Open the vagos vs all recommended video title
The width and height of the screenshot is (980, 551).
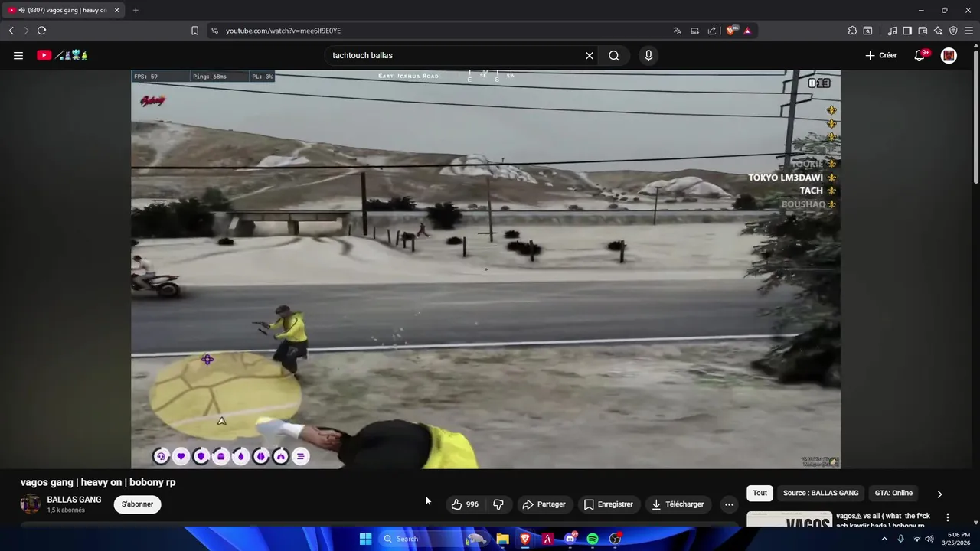point(884,520)
